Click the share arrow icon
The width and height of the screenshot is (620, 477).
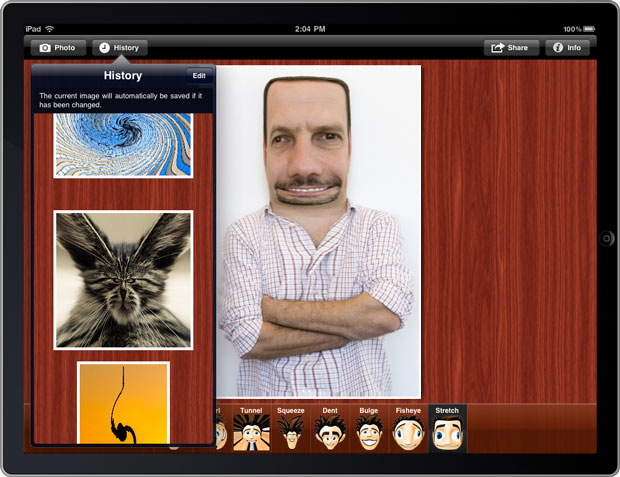tap(497, 48)
